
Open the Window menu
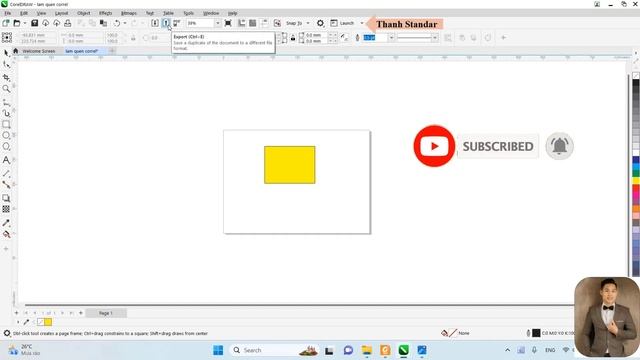pos(211,13)
